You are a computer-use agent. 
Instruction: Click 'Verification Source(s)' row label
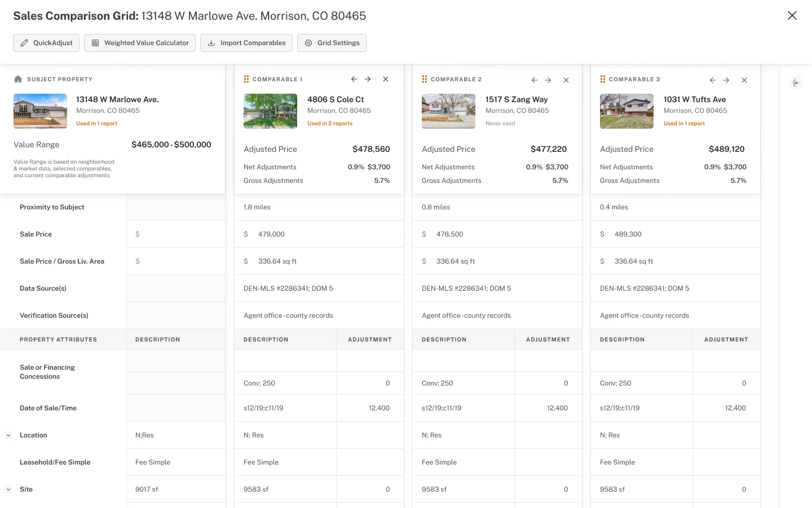click(54, 316)
